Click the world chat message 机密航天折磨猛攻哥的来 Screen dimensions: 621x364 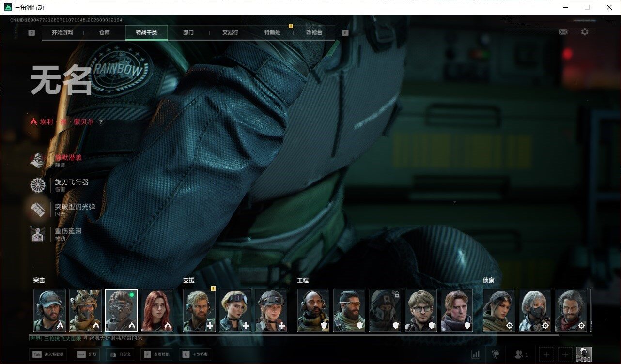click(x=112, y=338)
